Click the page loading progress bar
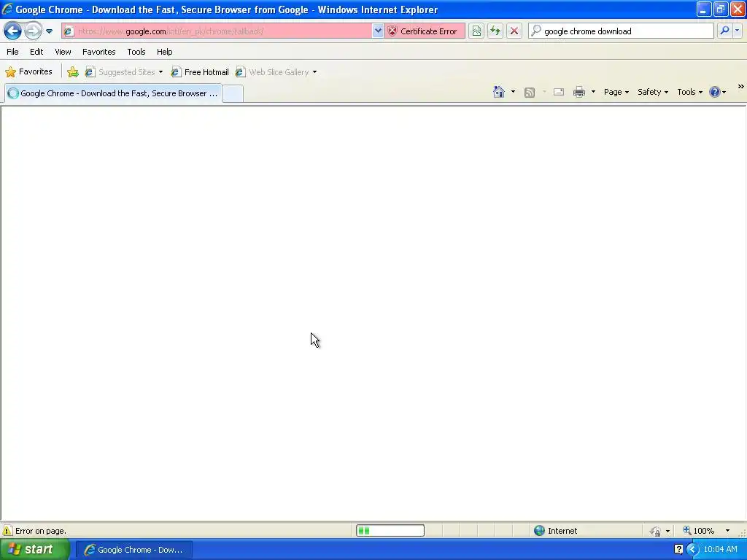 tap(390, 531)
